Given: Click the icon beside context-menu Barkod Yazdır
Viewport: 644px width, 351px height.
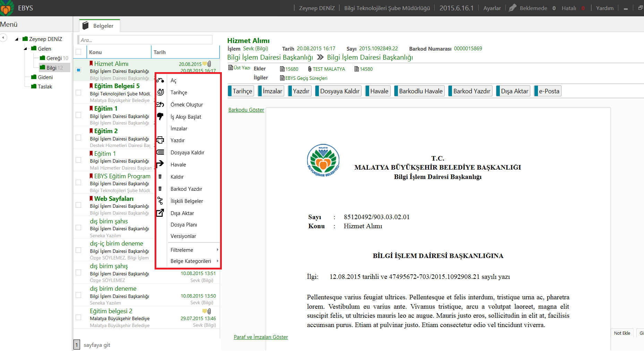Looking at the screenshot, I should (x=160, y=189).
